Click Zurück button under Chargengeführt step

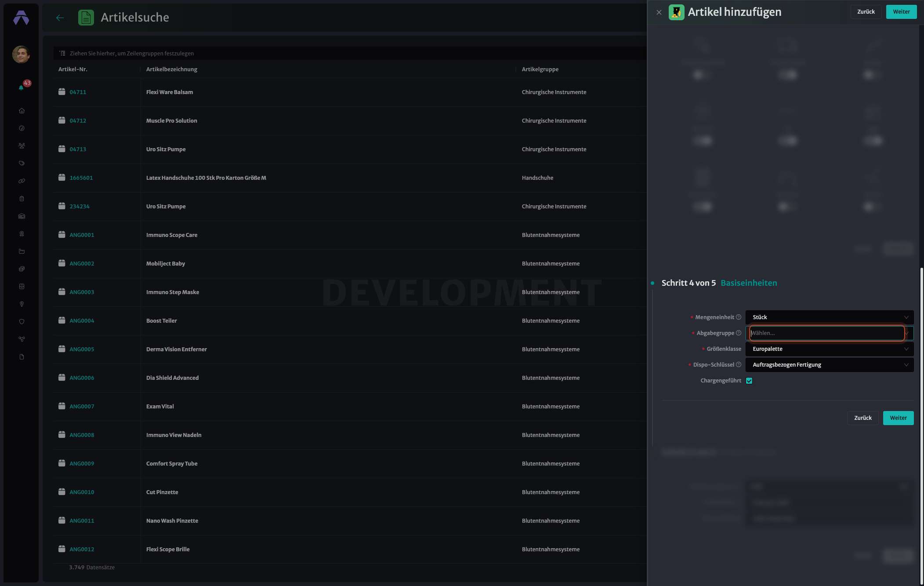click(862, 418)
